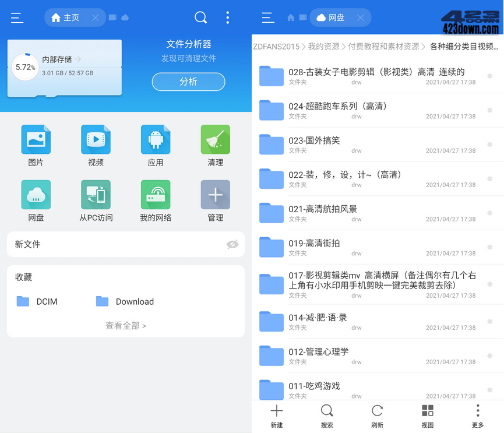This screenshot has width=504, height=433.
Task: Switch to the 主页 tab
Action: point(71,17)
